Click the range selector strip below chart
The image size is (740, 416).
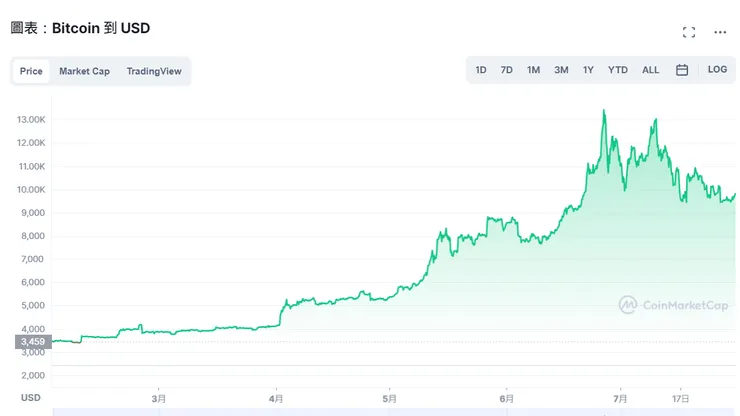390,411
